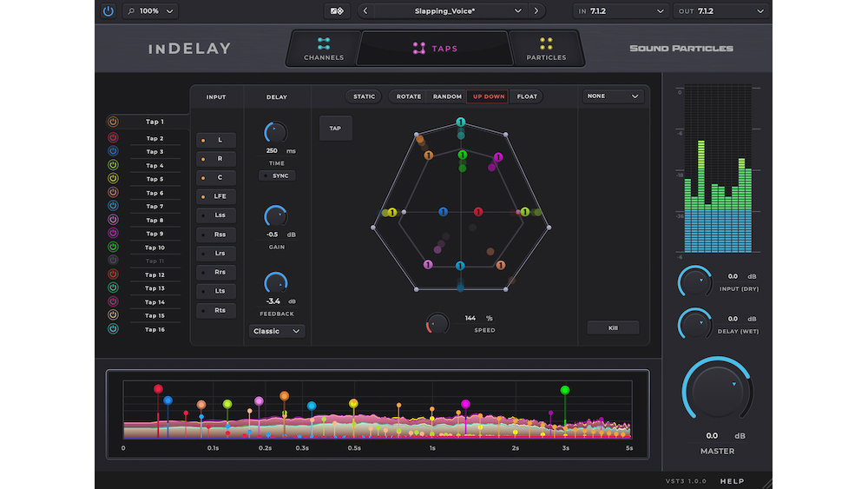Go to next preset with right arrow
Viewport: 868px width, 489px height.
(x=536, y=11)
